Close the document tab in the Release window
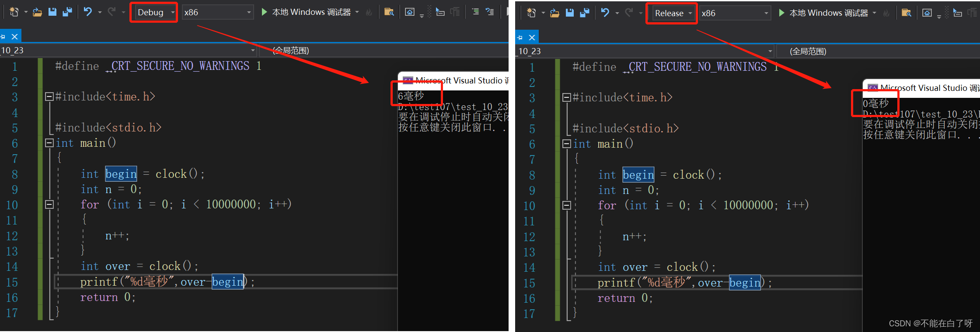Screen dimensions: 980x332 pyautogui.click(x=532, y=38)
